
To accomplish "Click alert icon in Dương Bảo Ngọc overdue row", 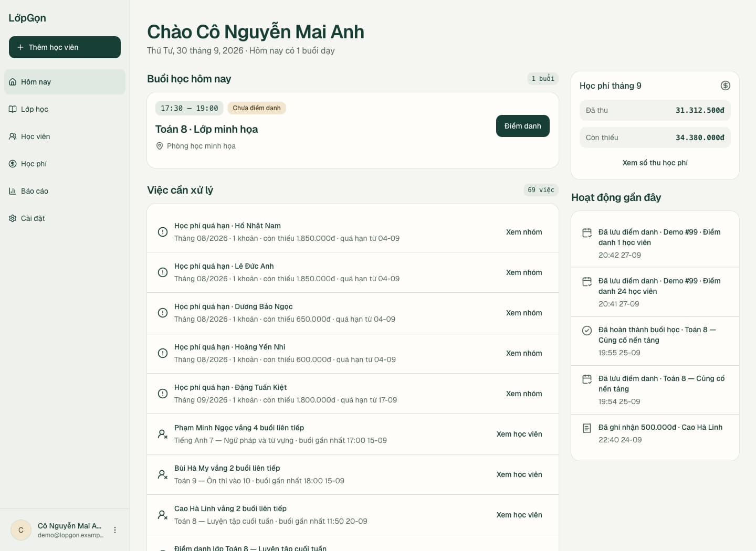I will (163, 313).
